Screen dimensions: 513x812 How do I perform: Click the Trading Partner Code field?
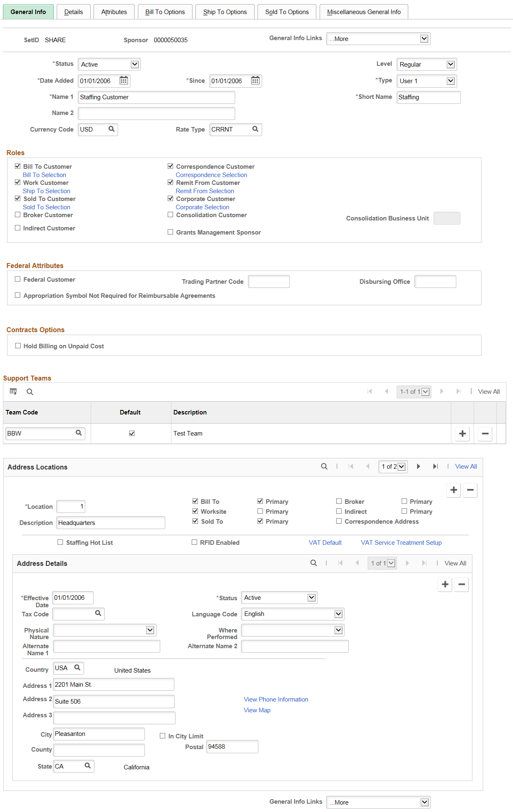[269, 281]
